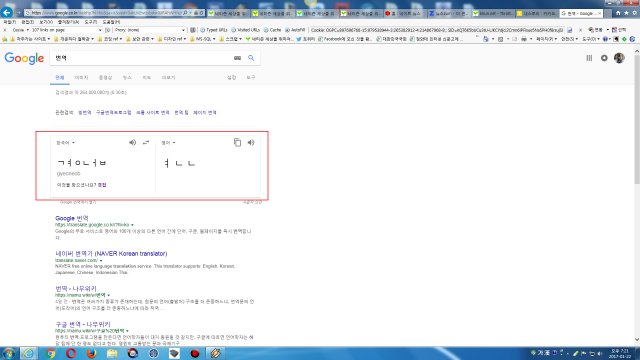Open File Explorer from the taskbar
The height and width of the screenshot is (360, 640).
pos(112,353)
